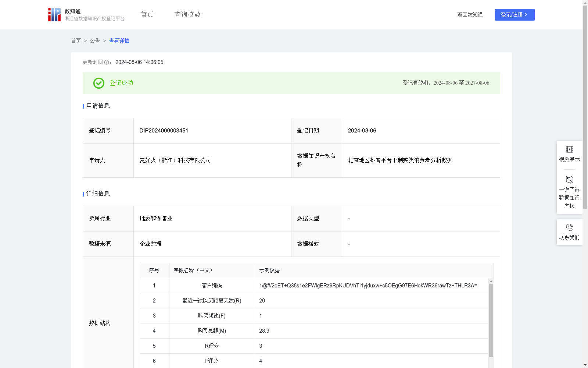Click 查看详情 in breadcrumb

[119, 41]
